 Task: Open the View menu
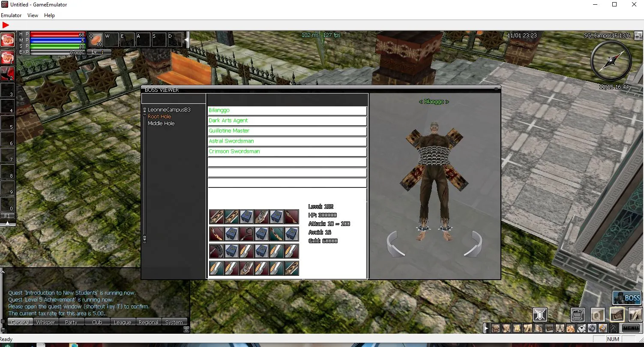33,15
